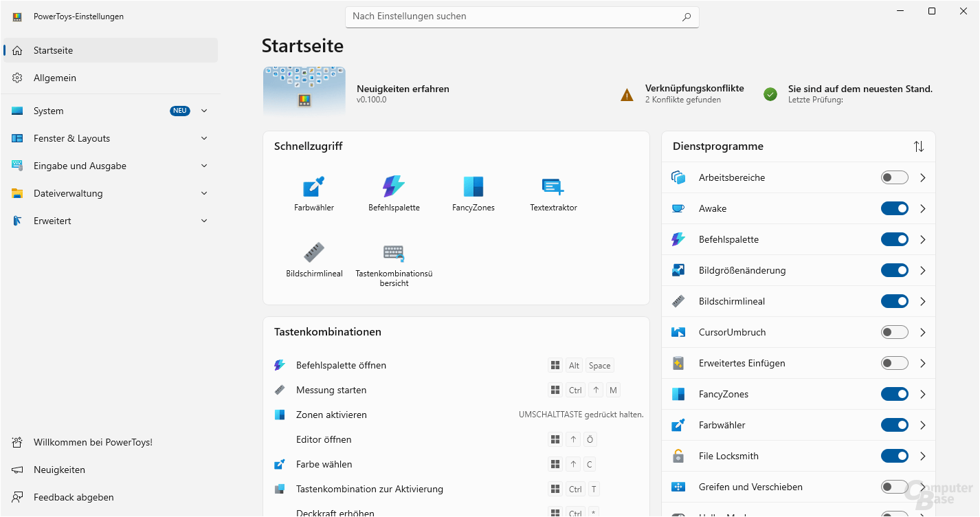Click the Editor öffnen shortcut row
The image size is (980, 517).
click(x=456, y=439)
